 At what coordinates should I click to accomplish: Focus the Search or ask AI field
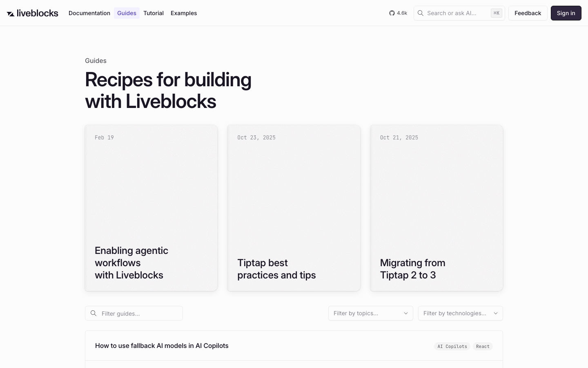(459, 13)
